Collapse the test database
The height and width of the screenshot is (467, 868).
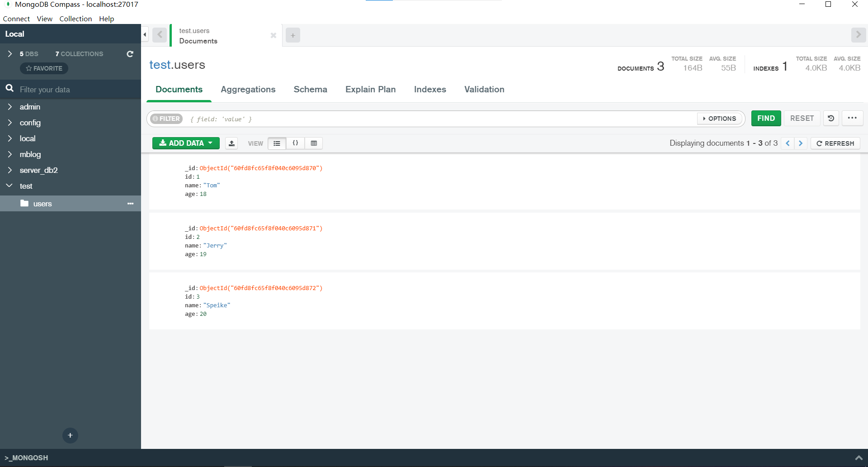point(9,186)
